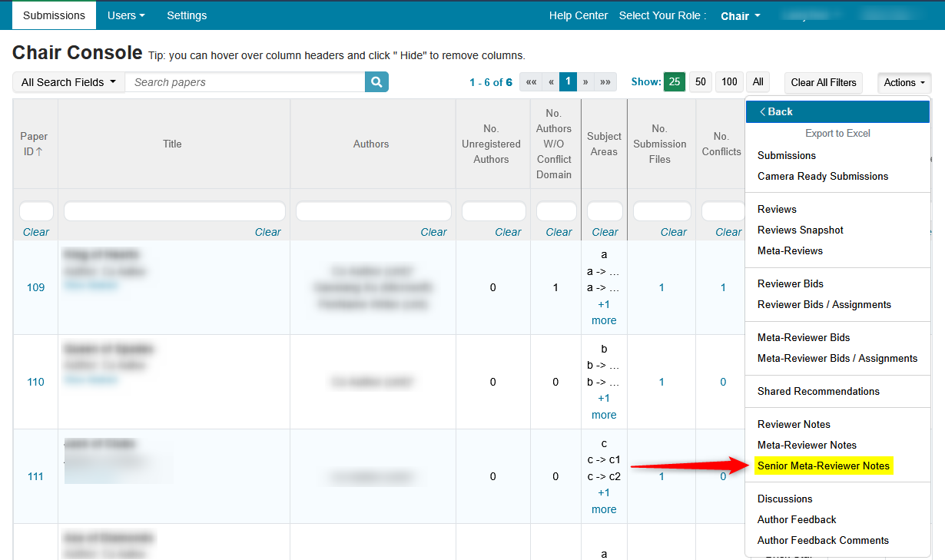Export Submissions to Excel from the Actions menu

point(787,155)
